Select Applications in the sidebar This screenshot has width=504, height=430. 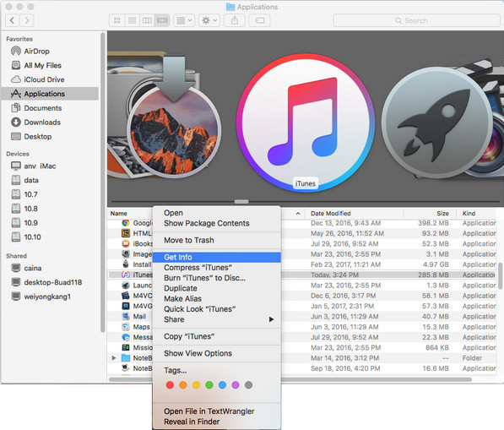point(50,94)
